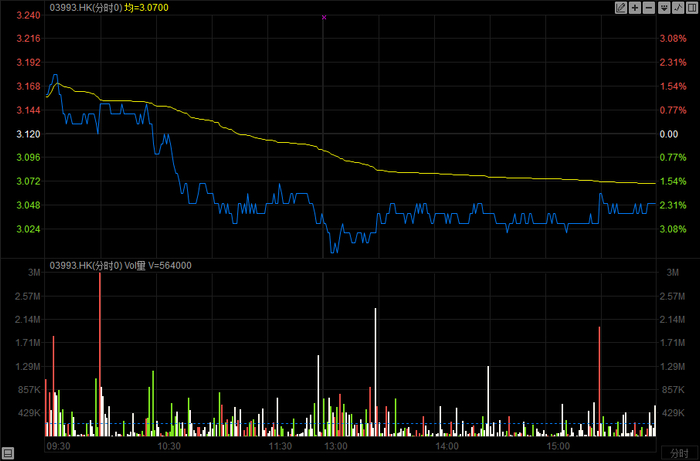Select the 13:00 time axis label
Viewport: 700px width, 461px height.
click(x=335, y=446)
